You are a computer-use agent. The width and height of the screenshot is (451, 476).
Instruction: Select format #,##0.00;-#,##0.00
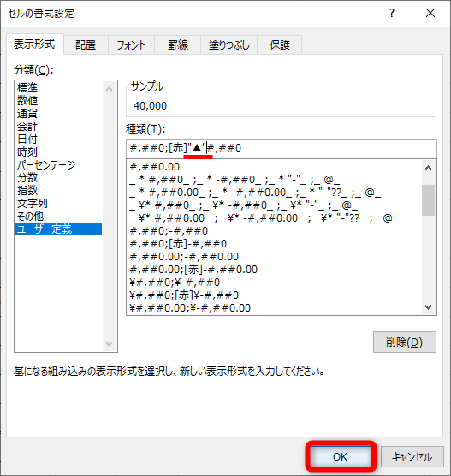click(274, 257)
